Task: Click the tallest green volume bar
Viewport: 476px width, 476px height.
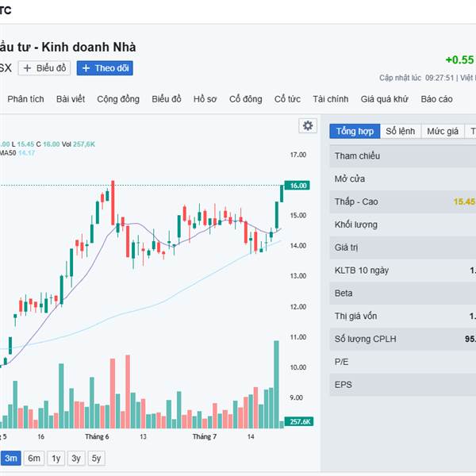Action: coord(276,384)
